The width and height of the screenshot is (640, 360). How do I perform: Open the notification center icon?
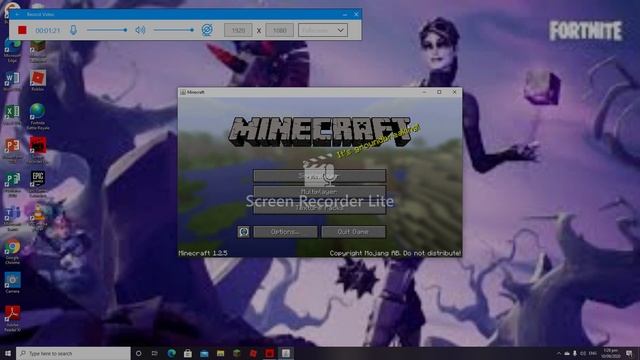629,353
